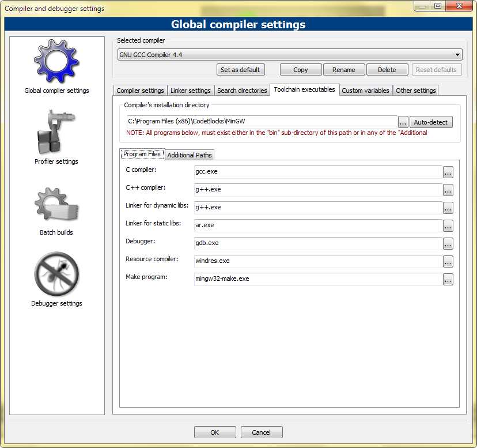Image resolution: width=477 pixels, height=448 pixels.
Task: Click the Linker for static libs field
Action: (317, 225)
